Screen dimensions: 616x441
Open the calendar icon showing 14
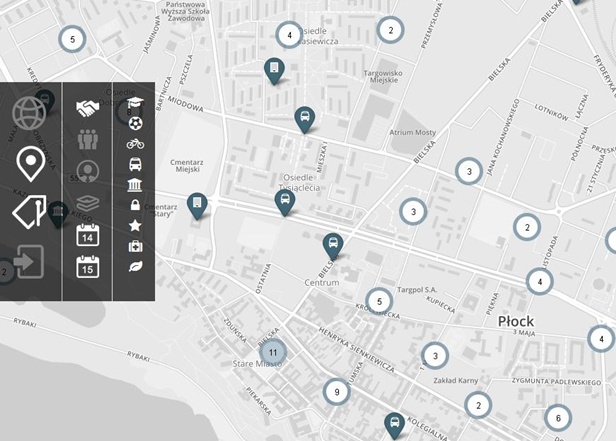tap(88, 235)
